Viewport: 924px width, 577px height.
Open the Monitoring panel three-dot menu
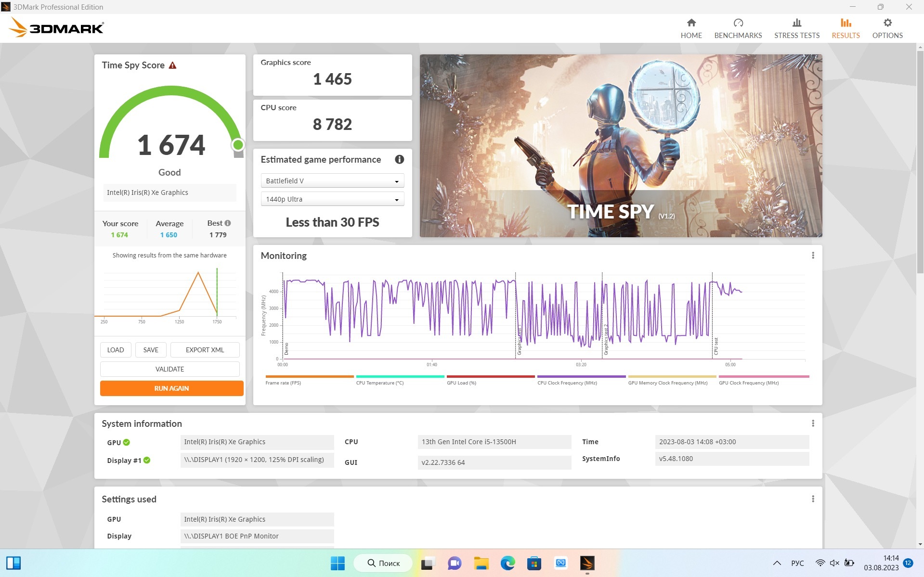click(813, 256)
